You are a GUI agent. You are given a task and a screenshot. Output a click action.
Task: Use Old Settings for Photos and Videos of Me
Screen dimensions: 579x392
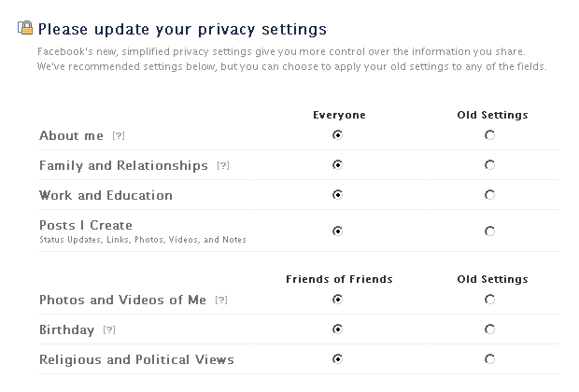tap(490, 300)
